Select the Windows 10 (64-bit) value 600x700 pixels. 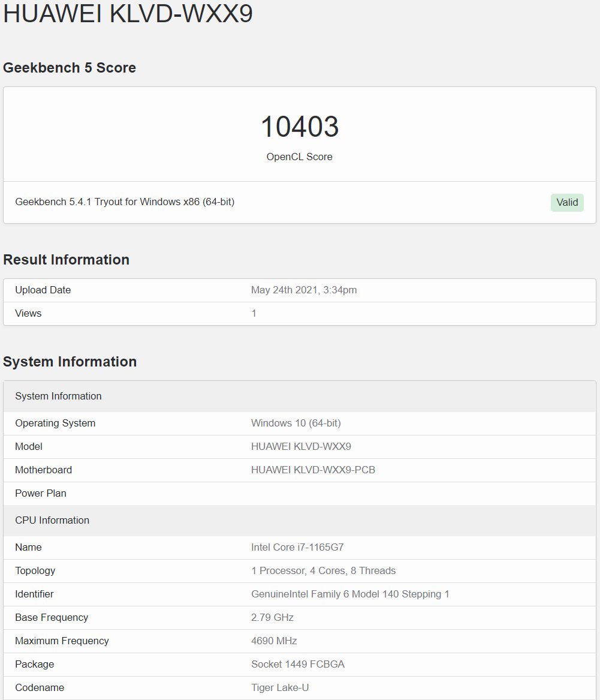pyautogui.click(x=296, y=423)
